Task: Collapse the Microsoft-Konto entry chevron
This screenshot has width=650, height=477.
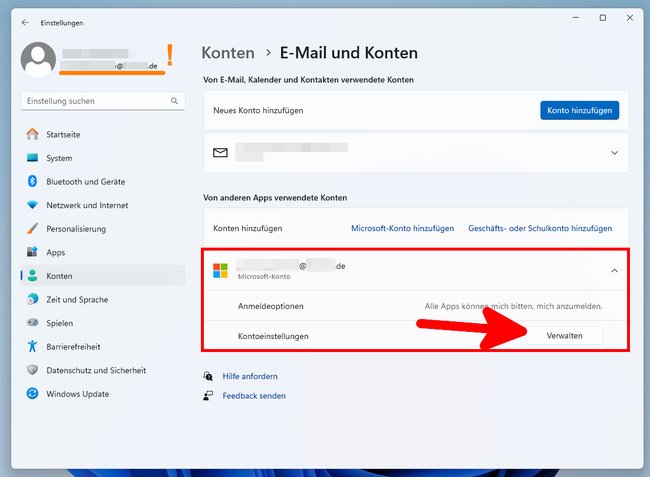Action: [x=614, y=271]
